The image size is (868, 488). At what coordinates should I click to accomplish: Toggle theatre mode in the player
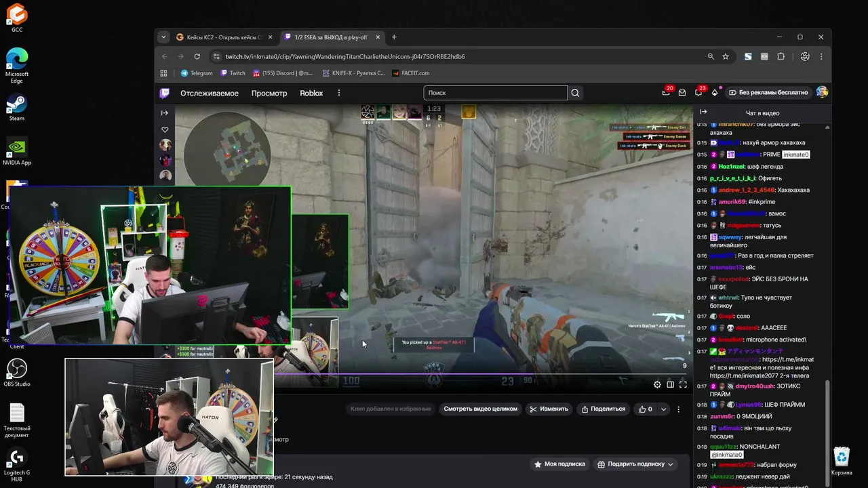point(670,384)
